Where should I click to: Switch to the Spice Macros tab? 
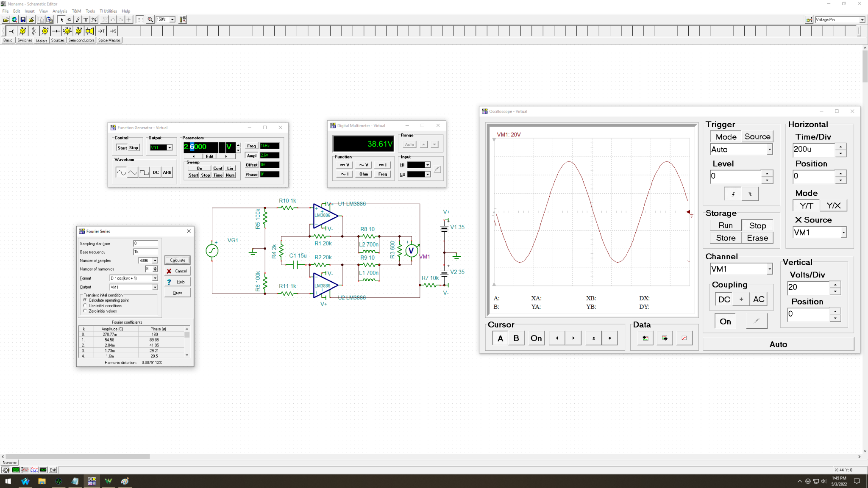[x=109, y=40]
